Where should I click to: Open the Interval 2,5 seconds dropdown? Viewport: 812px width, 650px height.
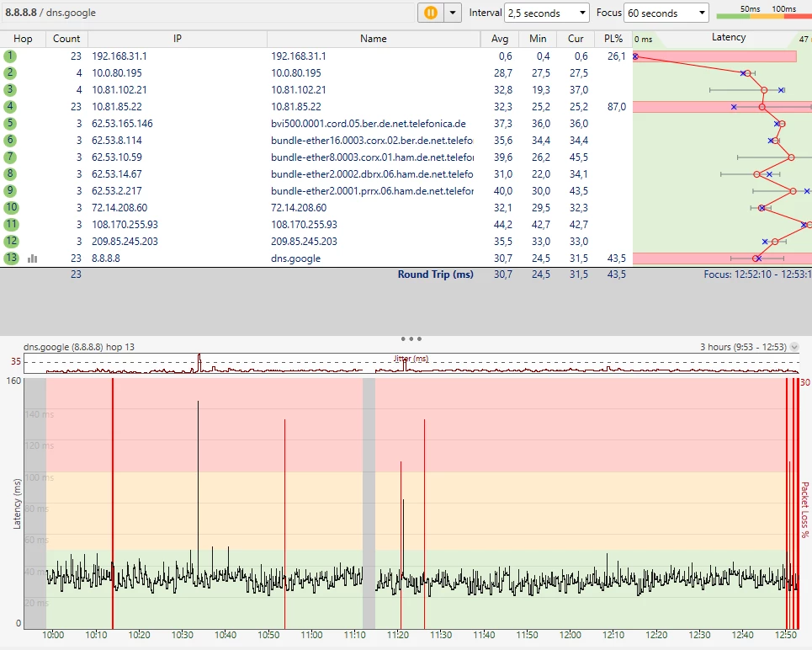(548, 13)
